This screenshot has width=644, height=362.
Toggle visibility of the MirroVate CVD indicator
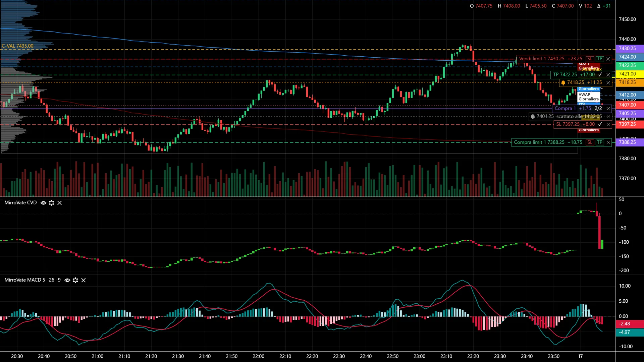pyautogui.click(x=43, y=203)
